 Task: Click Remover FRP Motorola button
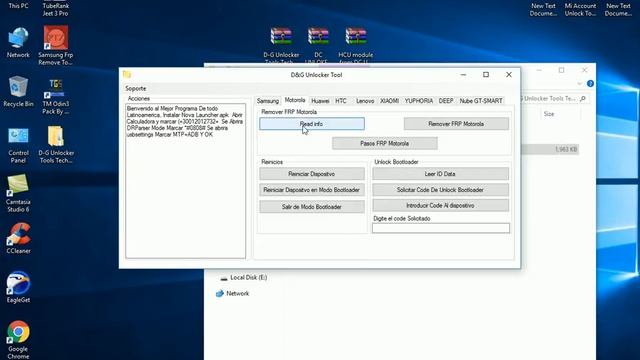[456, 124]
